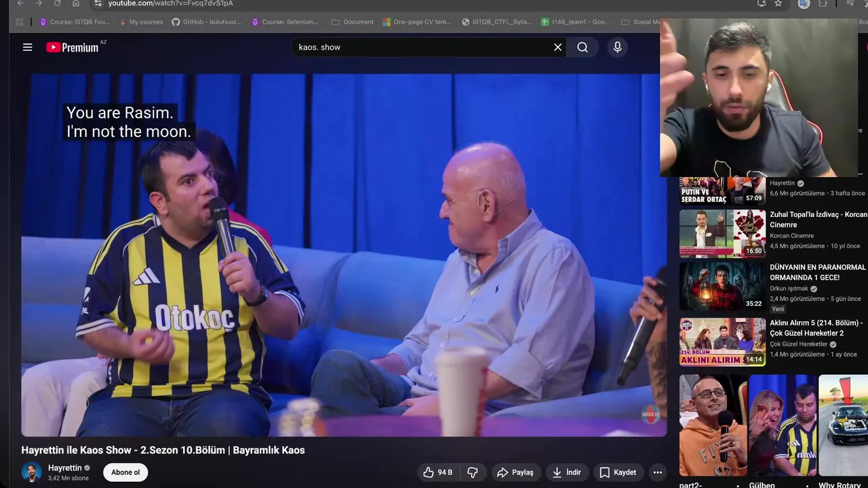Open Course: Selenium bookmark
Viewport: 868px width, 488px height.
click(285, 22)
